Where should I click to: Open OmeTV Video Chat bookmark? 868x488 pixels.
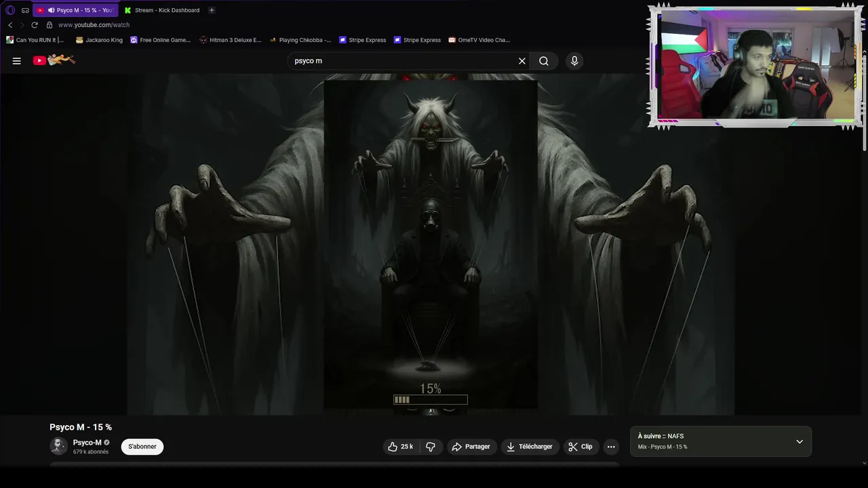click(x=479, y=40)
